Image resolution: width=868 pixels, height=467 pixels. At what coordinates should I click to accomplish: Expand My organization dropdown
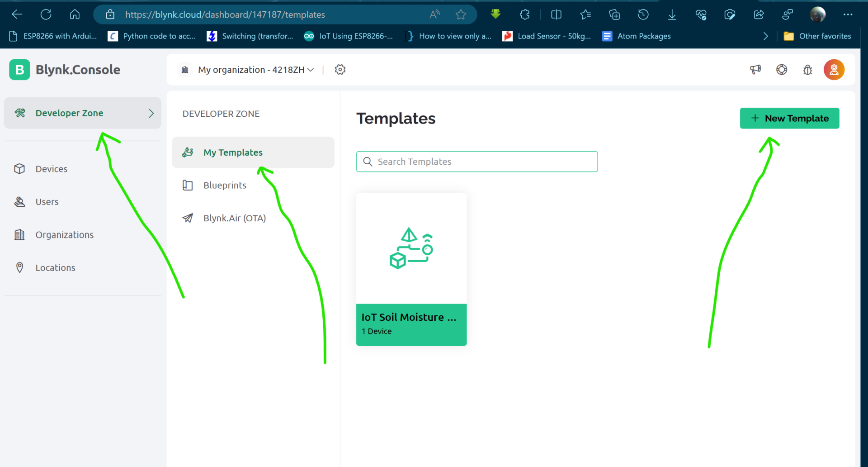point(256,70)
